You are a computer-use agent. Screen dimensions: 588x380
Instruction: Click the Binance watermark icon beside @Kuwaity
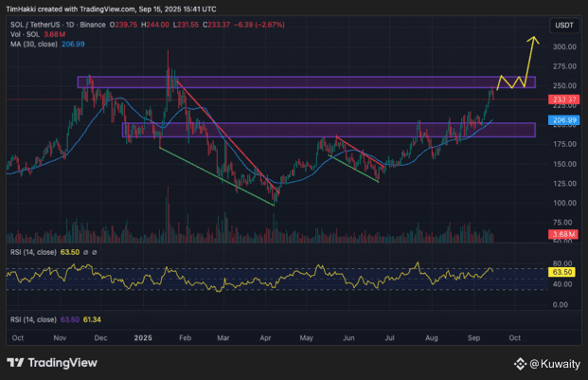[x=520, y=363]
